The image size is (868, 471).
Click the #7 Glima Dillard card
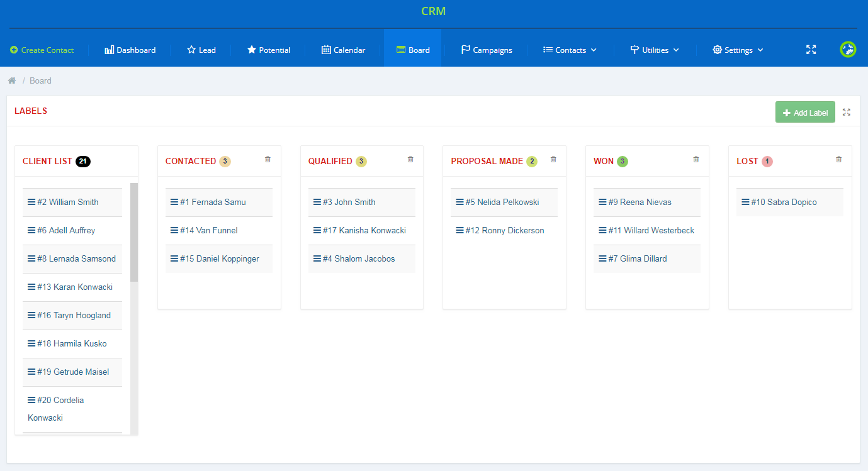coord(647,258)
